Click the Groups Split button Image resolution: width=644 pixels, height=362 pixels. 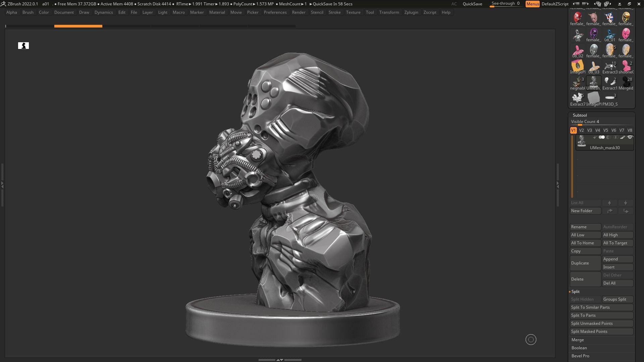point(618,299)
